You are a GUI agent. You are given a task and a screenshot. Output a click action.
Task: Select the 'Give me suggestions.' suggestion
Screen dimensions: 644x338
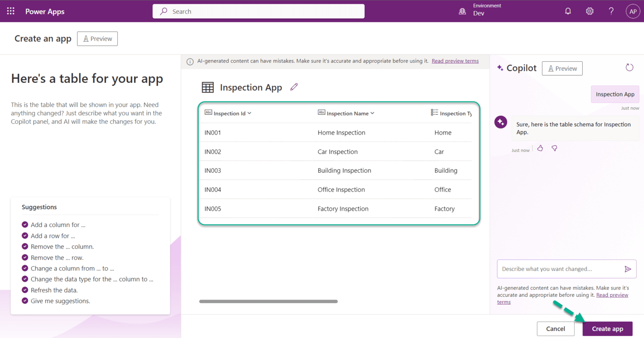point(60,301)
